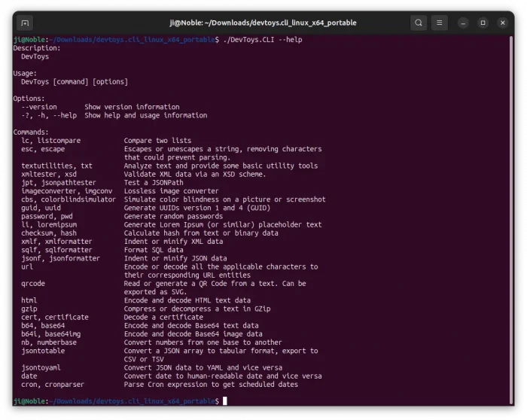Click the 'password, pwd' command name
Screen dimensions: 527x420
coord(47,216)
